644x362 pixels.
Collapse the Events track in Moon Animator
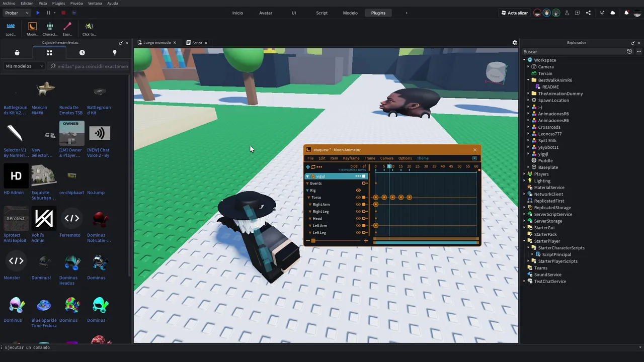click(x=307, y=184)
